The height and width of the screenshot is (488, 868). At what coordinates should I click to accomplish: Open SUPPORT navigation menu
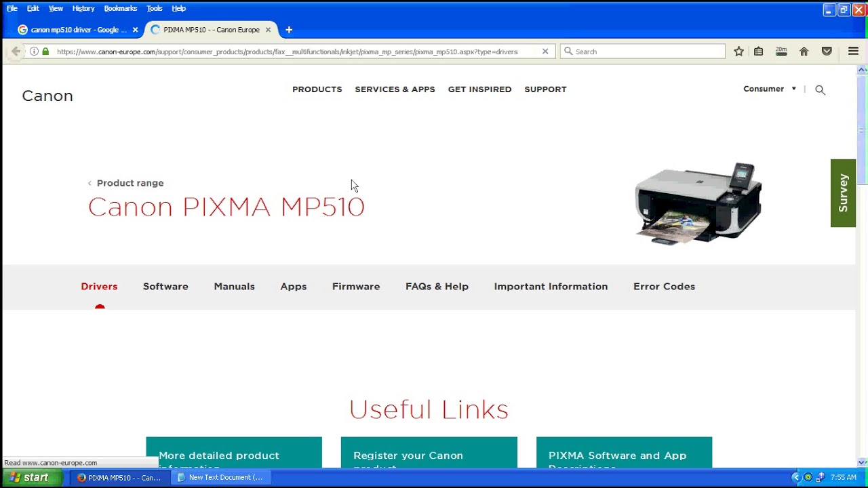pyautogui.click(x=545, y=89)
